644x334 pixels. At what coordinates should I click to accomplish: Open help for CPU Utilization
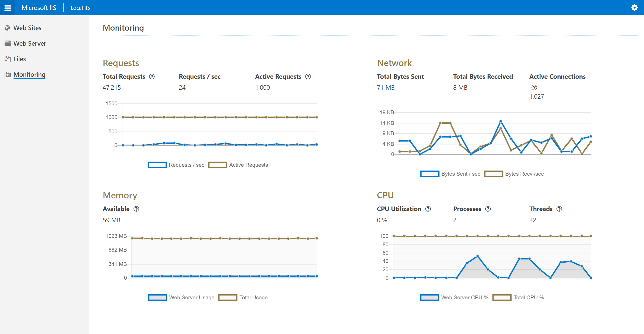(428, 209)
